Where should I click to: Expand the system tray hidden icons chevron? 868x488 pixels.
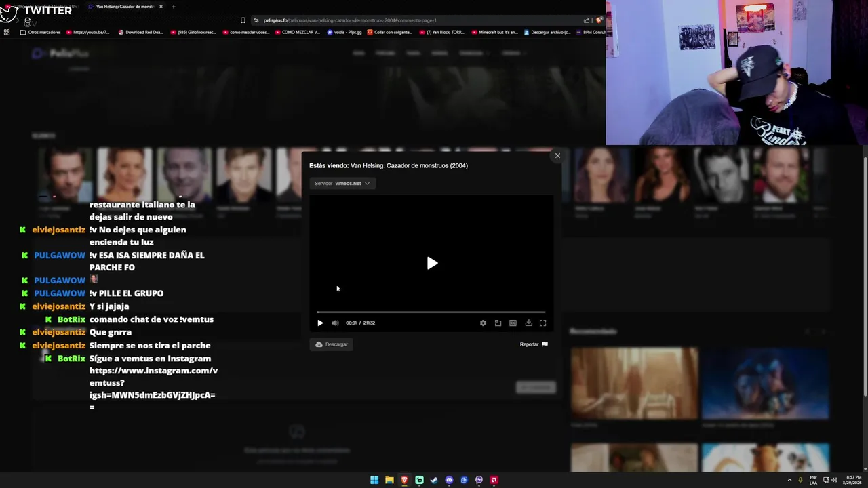[790, 480]
